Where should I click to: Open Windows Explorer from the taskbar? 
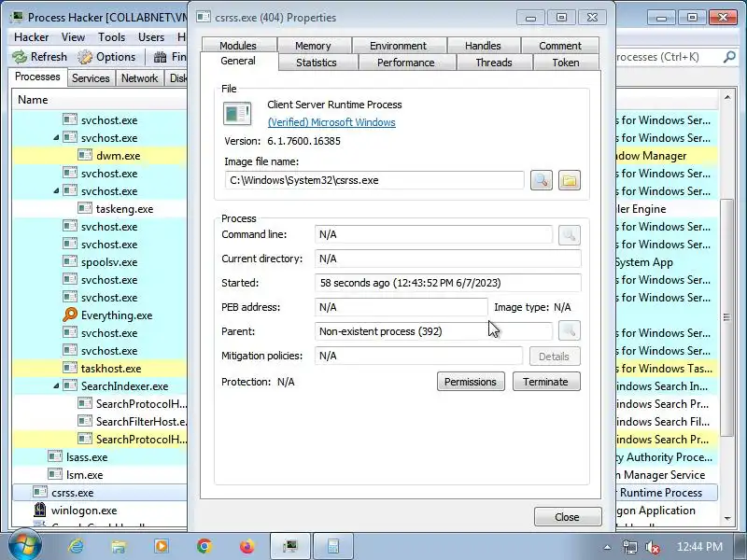[x=119, y=546]
